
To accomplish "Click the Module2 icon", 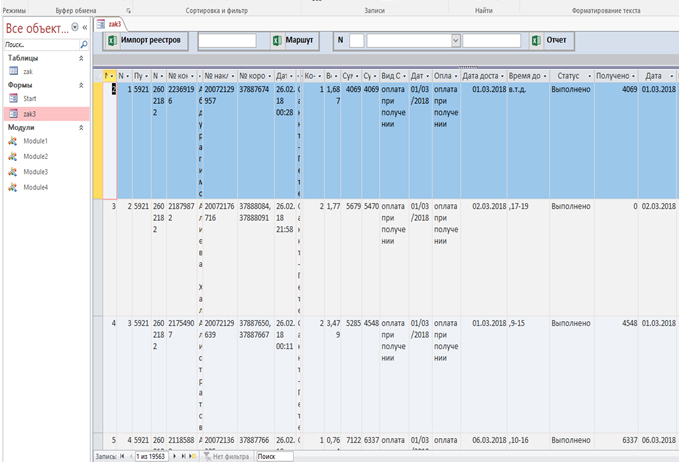I will pos(13,156).
